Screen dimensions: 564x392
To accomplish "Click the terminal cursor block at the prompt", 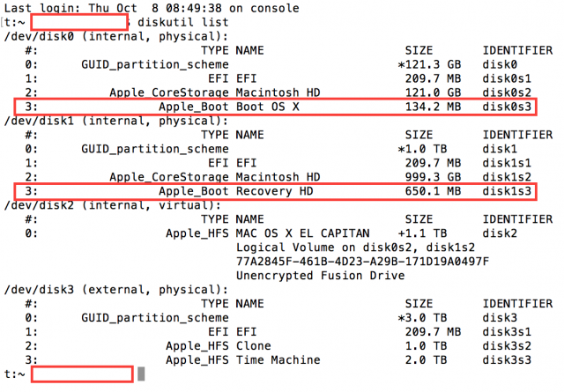I will pos(140,374).
